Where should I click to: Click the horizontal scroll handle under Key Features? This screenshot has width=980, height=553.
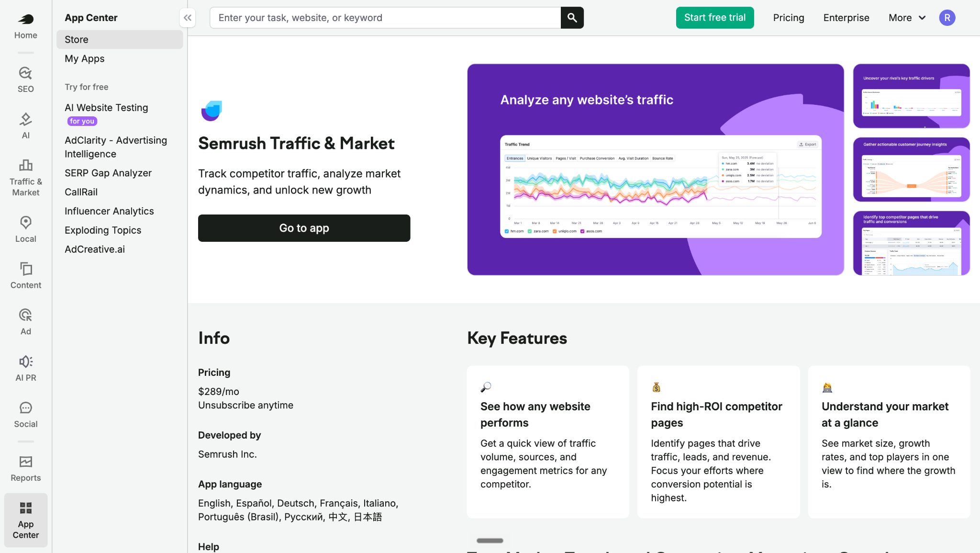(490, 541)
